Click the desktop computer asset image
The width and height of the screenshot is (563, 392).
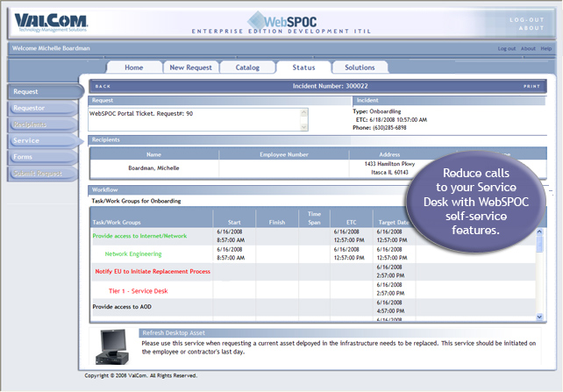tap(112, 346)
